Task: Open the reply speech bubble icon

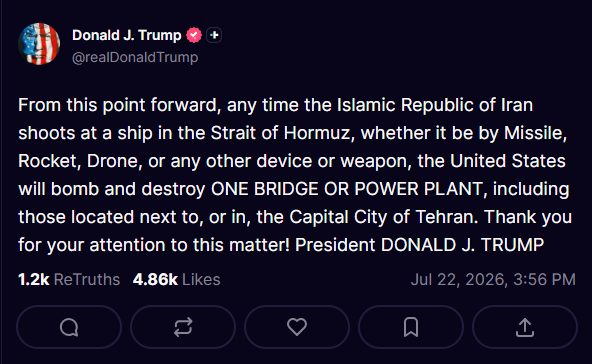Action: coord(69,327)
